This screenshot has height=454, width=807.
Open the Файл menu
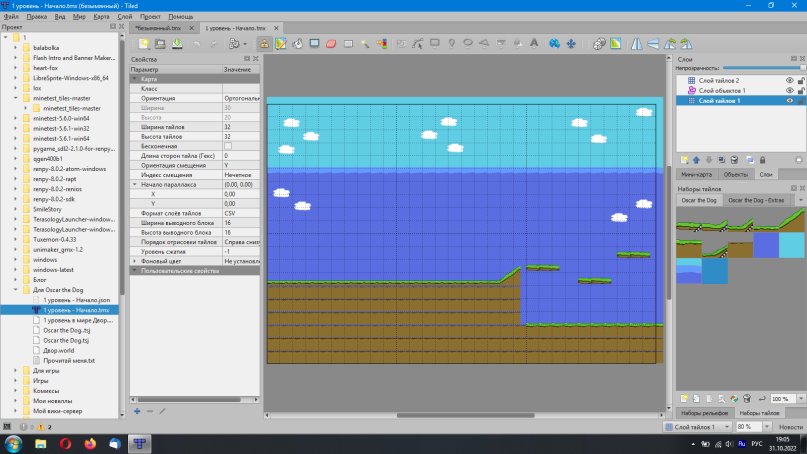click(x=11, y=16)
